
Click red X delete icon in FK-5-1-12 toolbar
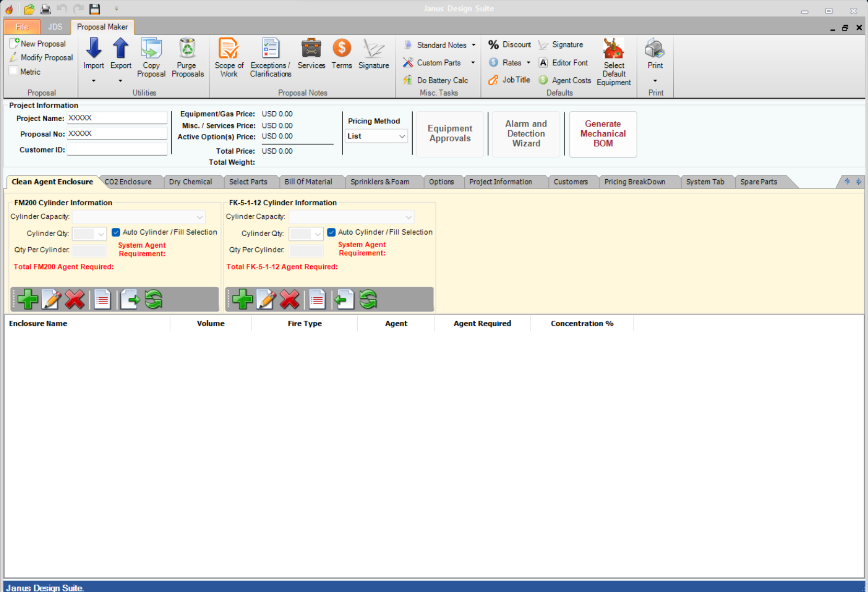click(289, 300)
